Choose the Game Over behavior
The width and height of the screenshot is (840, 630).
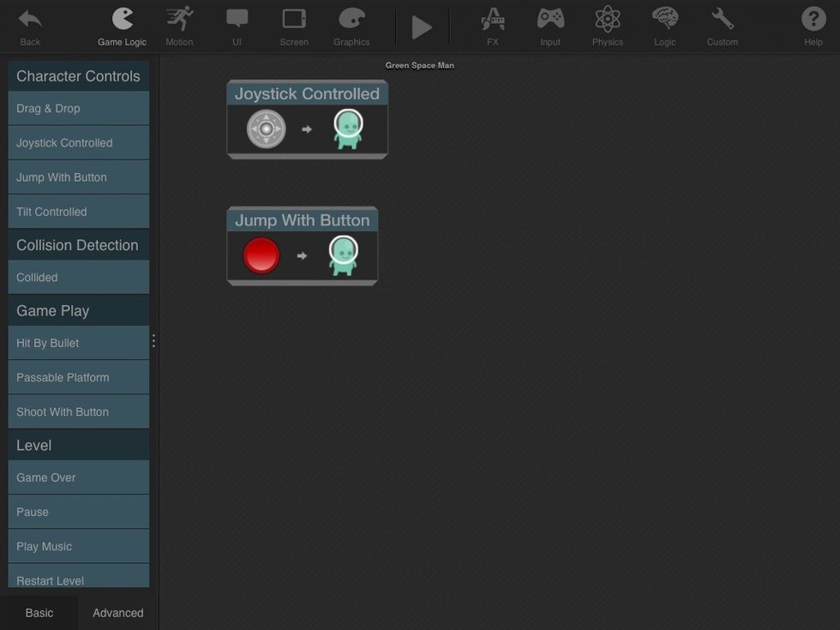(77, 477)
